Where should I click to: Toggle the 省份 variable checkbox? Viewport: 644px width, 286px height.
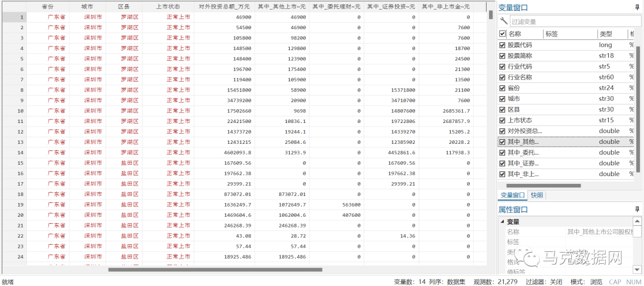click(x=502, y=88)
